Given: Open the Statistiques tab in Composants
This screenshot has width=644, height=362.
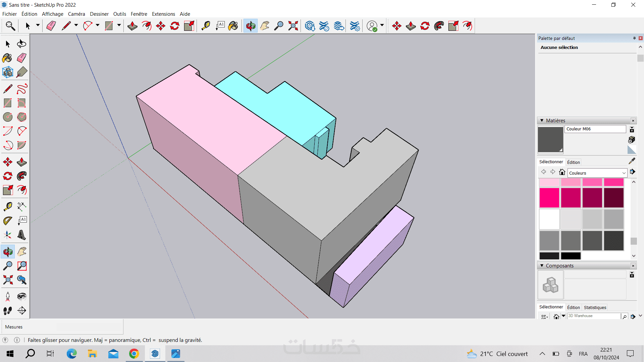Looking at the screenshot, I should point(595,307).
